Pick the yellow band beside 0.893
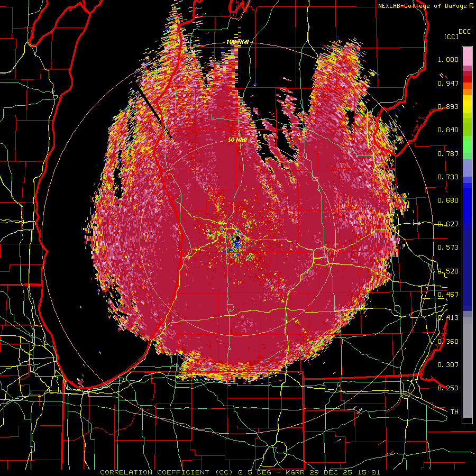 467,104
